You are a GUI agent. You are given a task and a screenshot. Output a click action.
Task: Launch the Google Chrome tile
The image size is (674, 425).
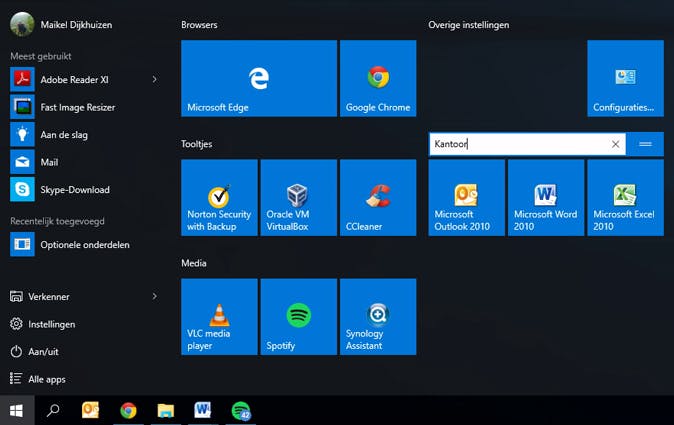pyautogui.click(x=378, y=78)
